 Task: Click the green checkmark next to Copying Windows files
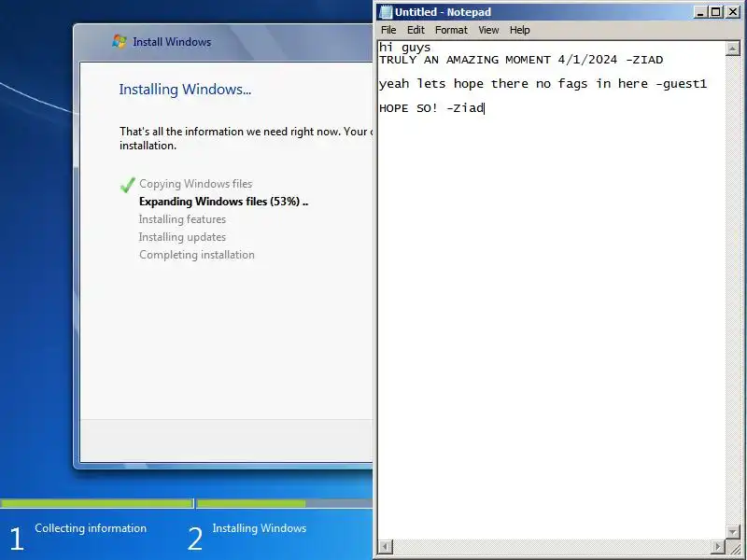pos(128,185)
